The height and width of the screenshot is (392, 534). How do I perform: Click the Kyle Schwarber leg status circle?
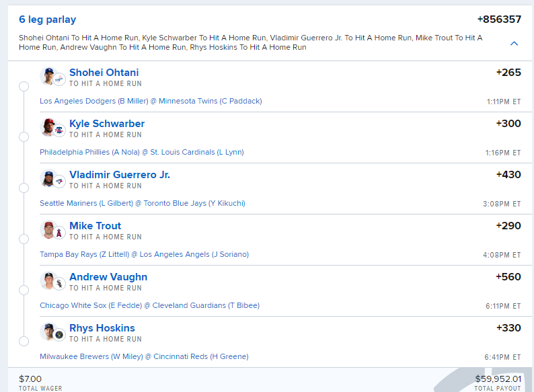coord(24,137)
